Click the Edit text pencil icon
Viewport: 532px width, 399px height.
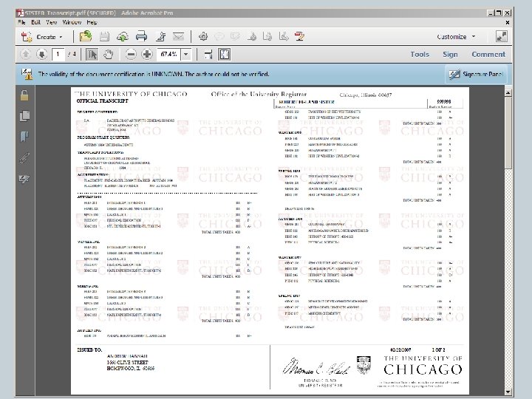pyautogui.click(x=160, y=36)
